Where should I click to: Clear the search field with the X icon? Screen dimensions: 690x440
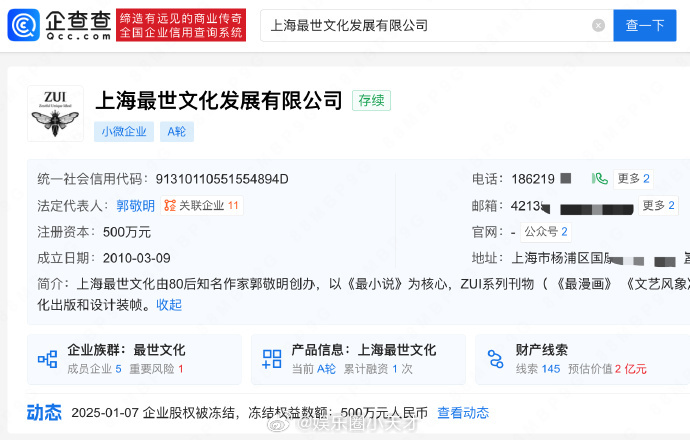tap(598, 26)
